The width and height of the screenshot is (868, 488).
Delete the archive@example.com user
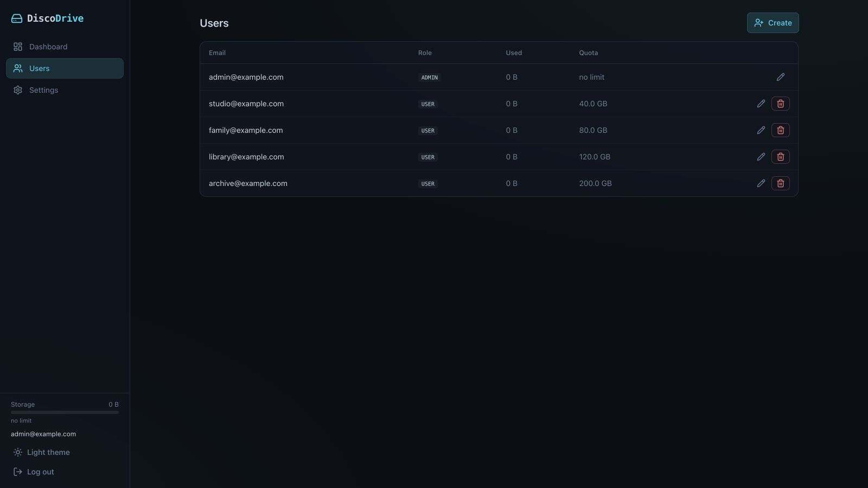780,183
